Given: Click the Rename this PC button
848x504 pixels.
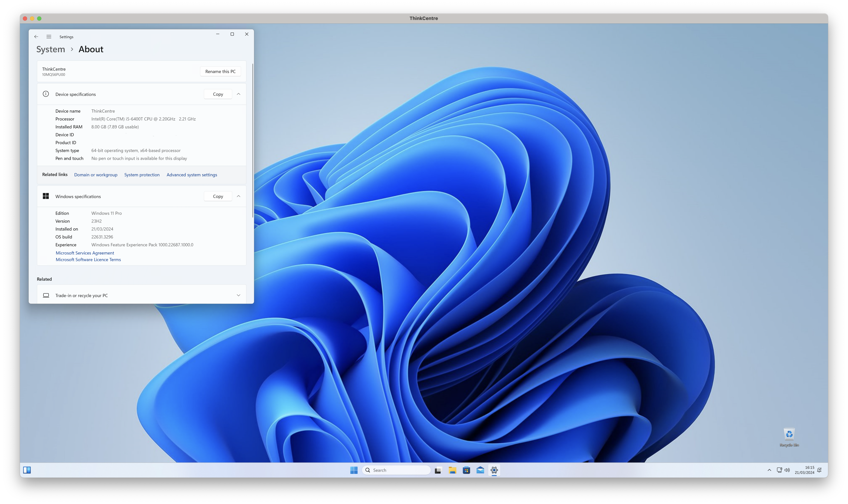Looking at the screenshot, I should 220,71.
